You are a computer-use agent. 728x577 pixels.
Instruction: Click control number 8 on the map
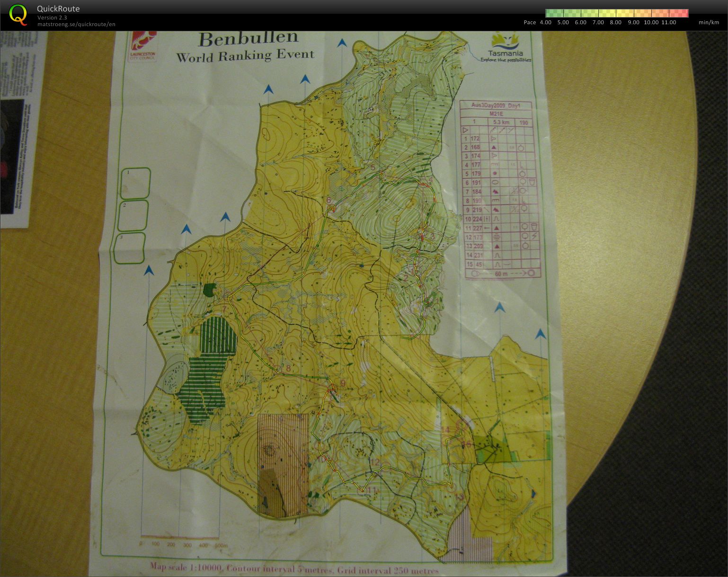[288, 369]
